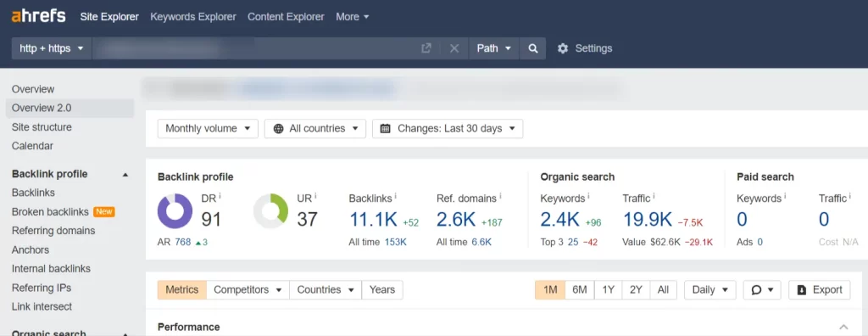The image size is (868, 336).
Task: Collapse the Backlink profile sidebar section
Action: click(x=125, y=175)
